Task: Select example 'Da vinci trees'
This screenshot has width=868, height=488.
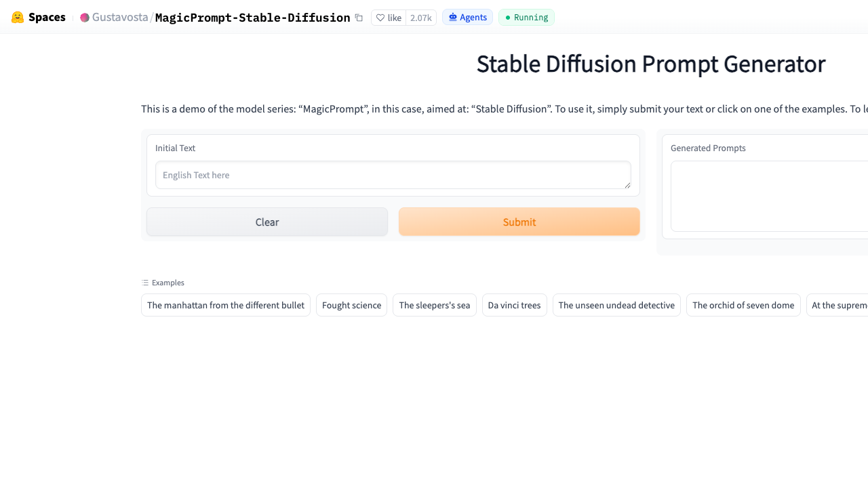Action: click(x=515, y=305)
